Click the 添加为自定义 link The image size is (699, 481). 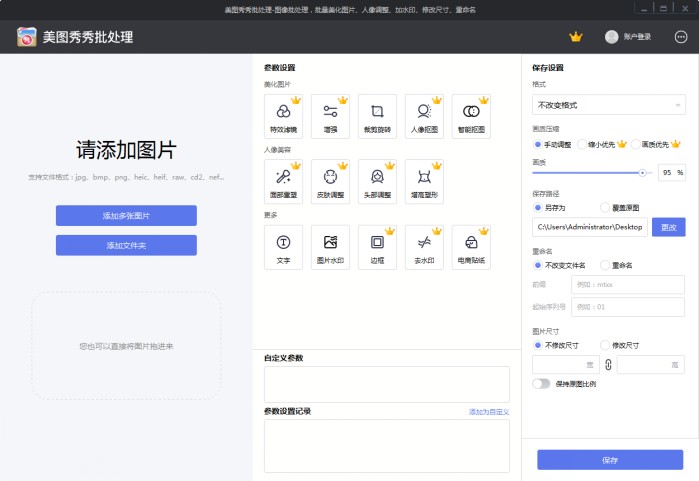pyautogui.click(x=489, y=412)
